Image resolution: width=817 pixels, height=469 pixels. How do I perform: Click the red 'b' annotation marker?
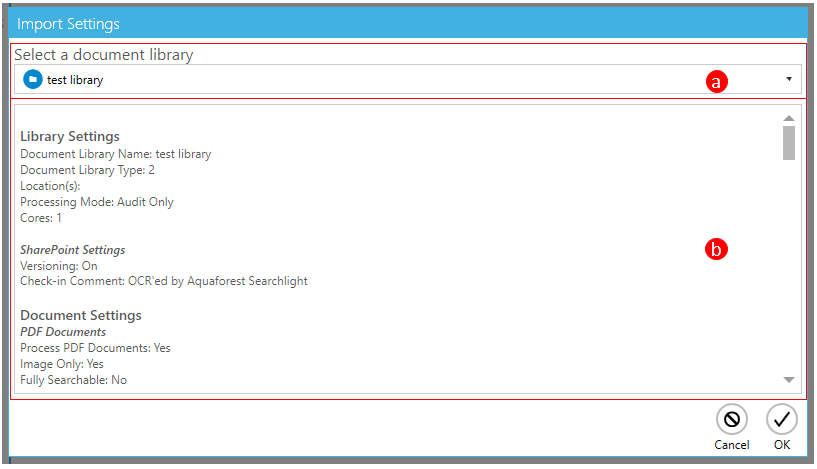click(x=715, y=250)
